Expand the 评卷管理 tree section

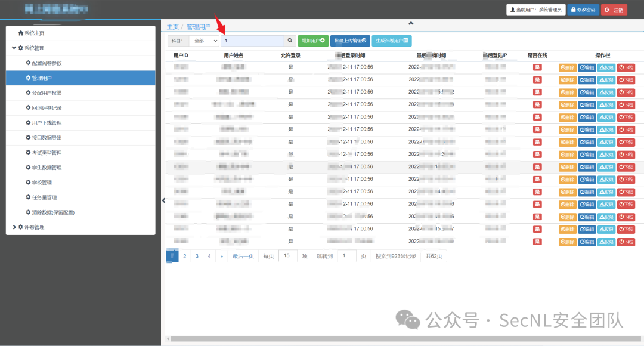14,227
